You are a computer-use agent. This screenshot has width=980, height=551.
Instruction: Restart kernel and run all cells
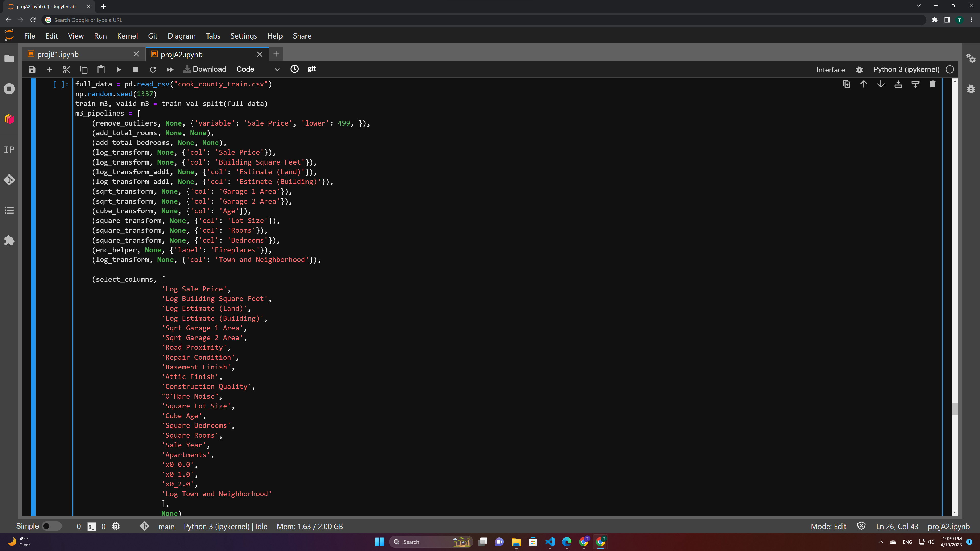coord(170,70)
